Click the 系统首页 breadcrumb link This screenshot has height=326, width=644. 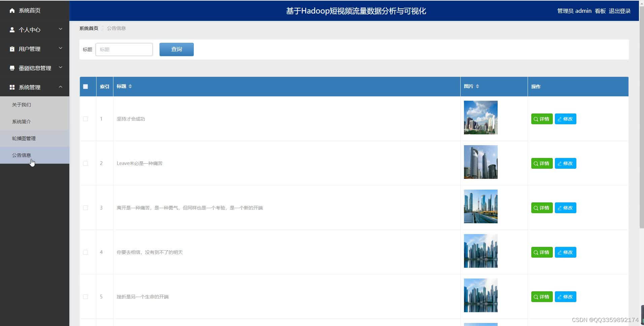pos(89,28)
